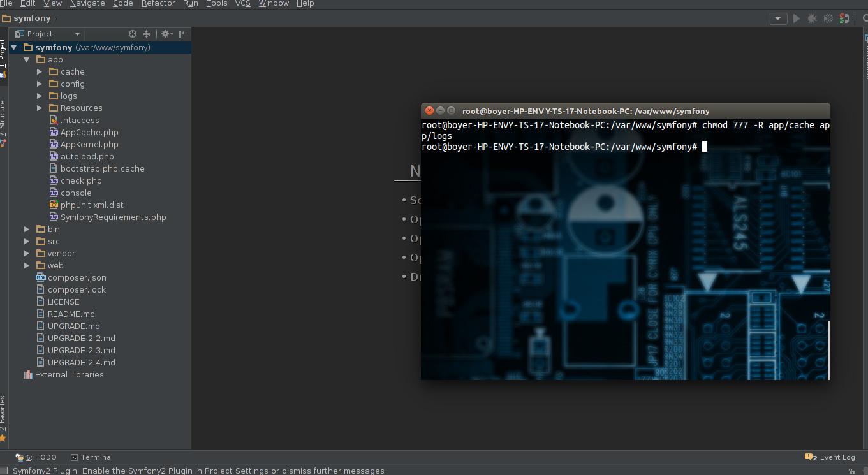Switch to Project side tab
The width and height of the screenshot is (868, 475).
point(3,56)
